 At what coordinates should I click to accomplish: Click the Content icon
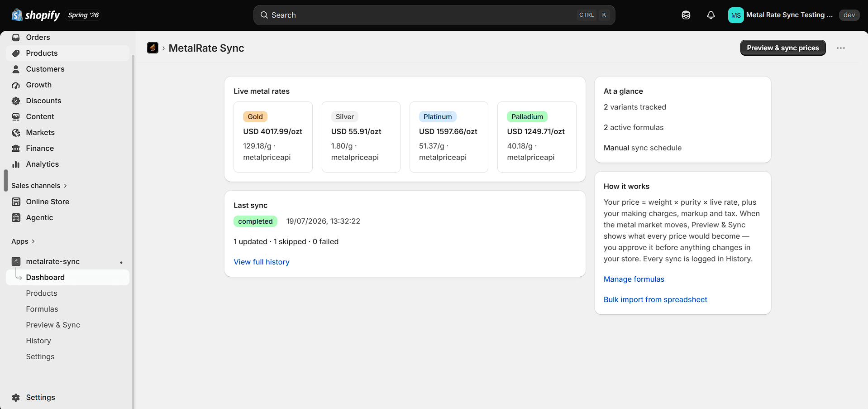click(x=16, y=116)
